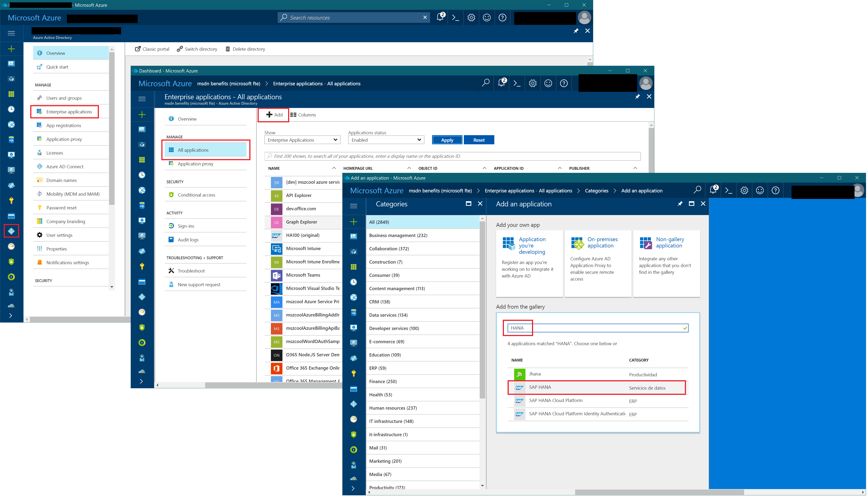Select All applications under Manage
Image resolution: width=868 pixels, height=498 pixels.
pos(193,150)
